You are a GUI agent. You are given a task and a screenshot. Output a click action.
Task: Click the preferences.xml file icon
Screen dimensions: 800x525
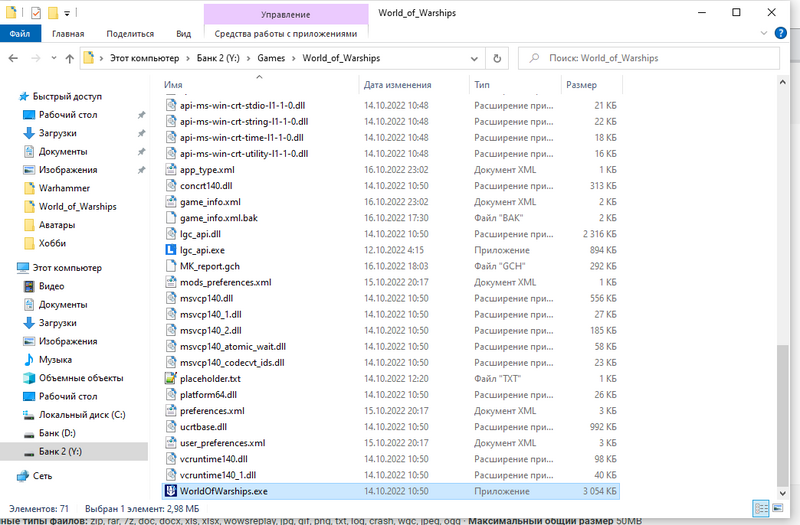pos(170,411)
